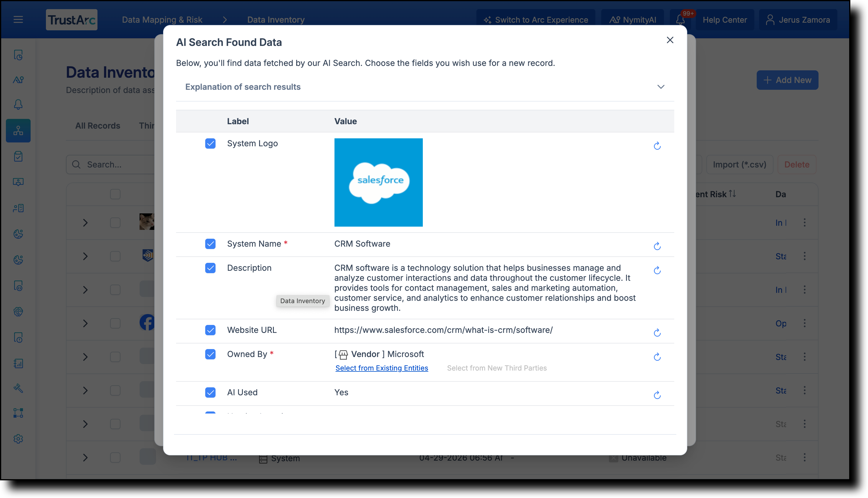Click the Add New button
Image resolution: width=868 pixels, height=498 pixels.
787,80
